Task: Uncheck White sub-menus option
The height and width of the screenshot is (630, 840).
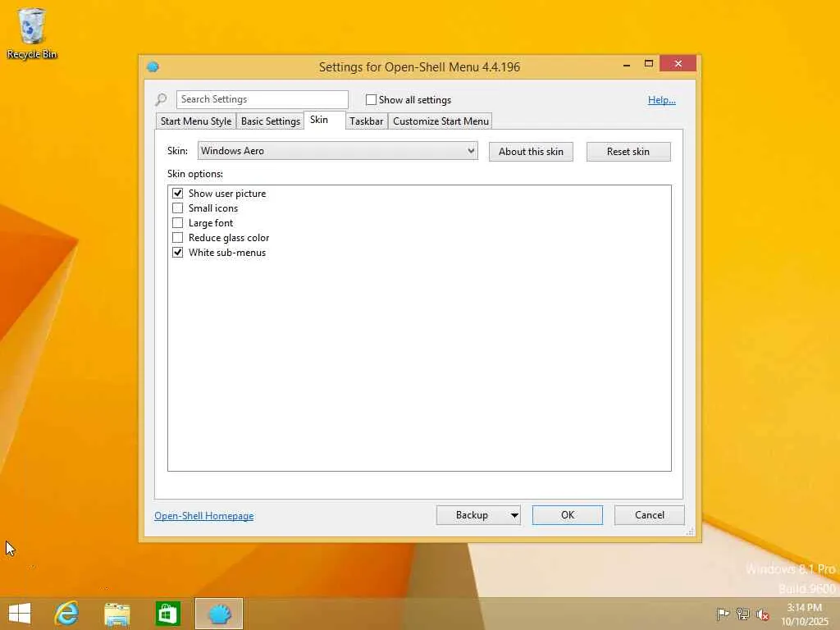Action: [177, 253]
